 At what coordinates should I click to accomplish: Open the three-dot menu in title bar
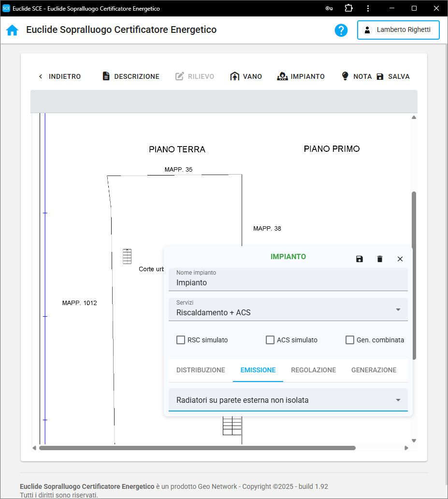(x=368, y=8)
